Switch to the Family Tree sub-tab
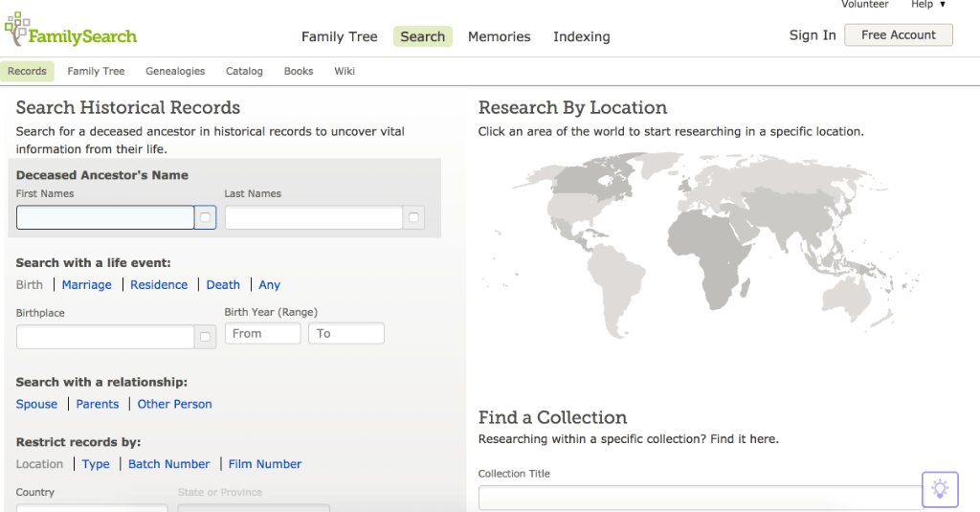 (97, 71)
